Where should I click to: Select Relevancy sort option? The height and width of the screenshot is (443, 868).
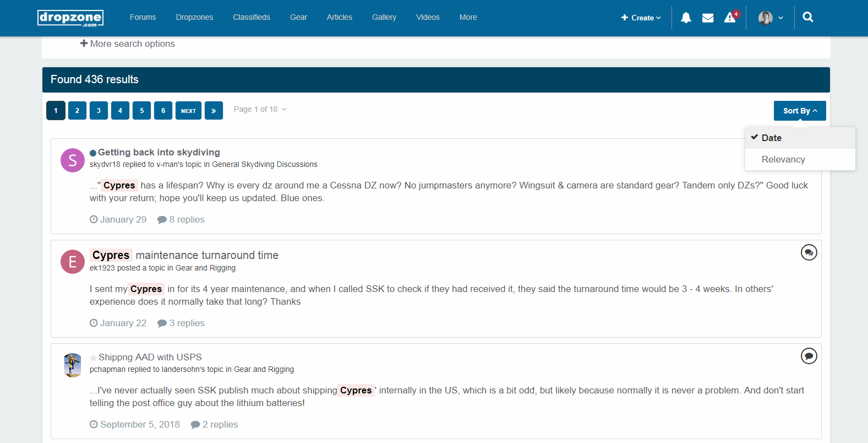[x=800, y=159]
